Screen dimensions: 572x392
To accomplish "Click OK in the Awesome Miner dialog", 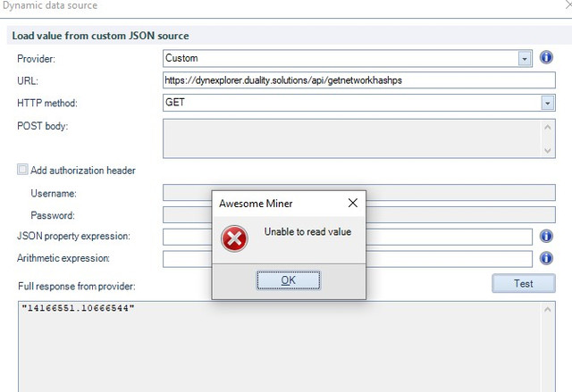I will pyautogui.click(x=288, y=280).
